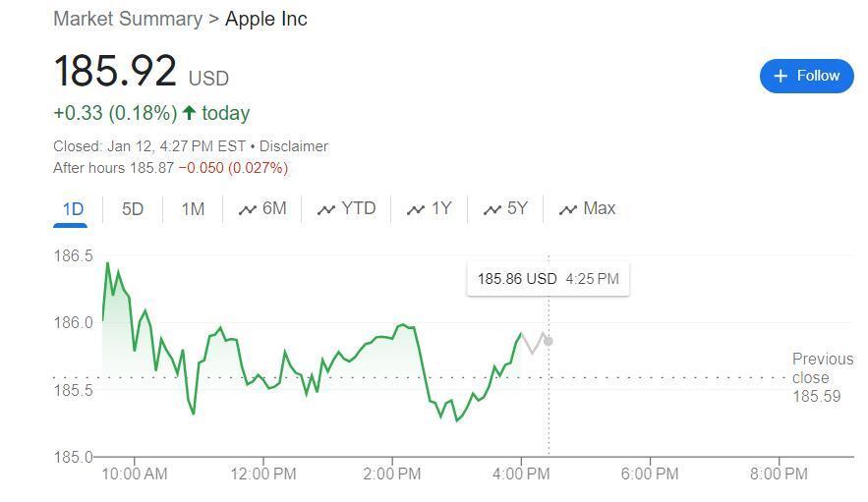Switch to the 5D range tab
Screen dimensions: 868x502
coord(133,208)
